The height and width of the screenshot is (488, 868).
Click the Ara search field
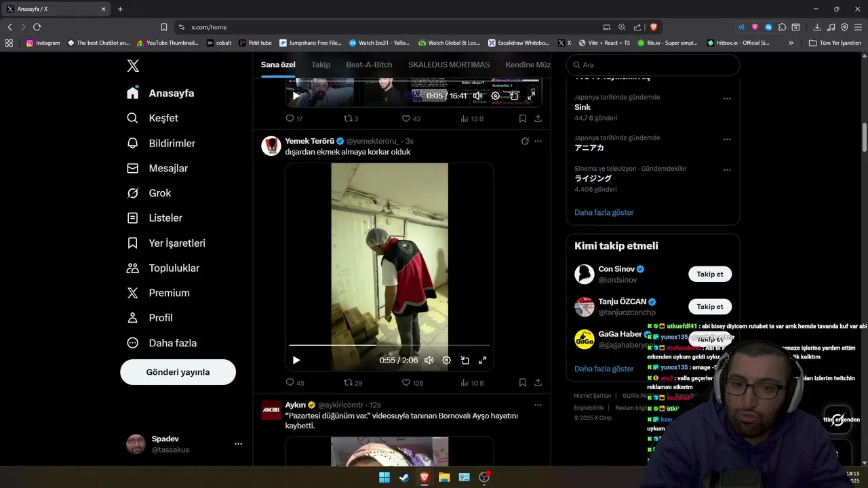click(x=652, y=65)
